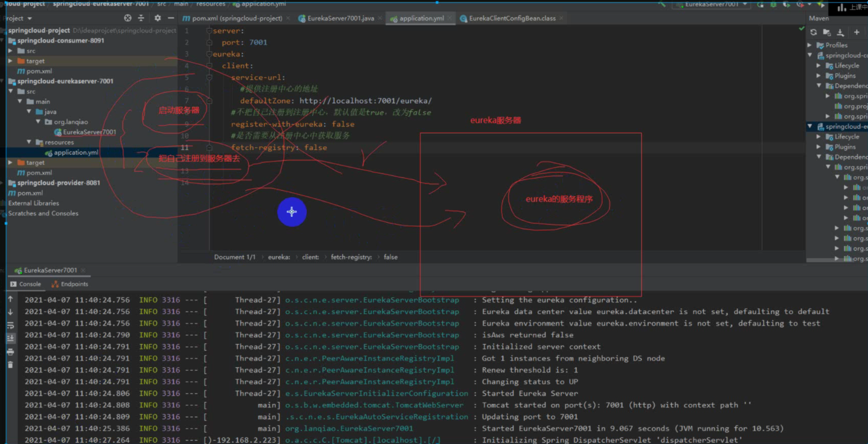Close the EurekaServer7001 run tab
Screen dimensions: 868x444
point(83,271)
